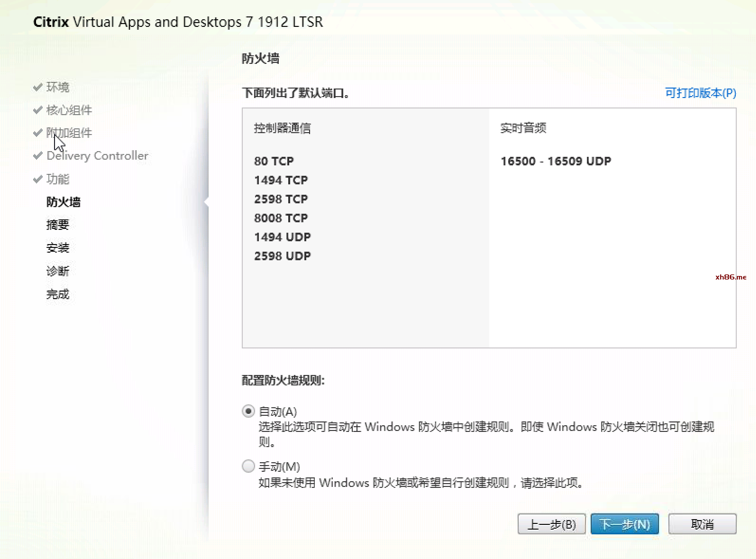756x559 pixels.
Task: Click the 环境 step label
Action: pos(58,87)
